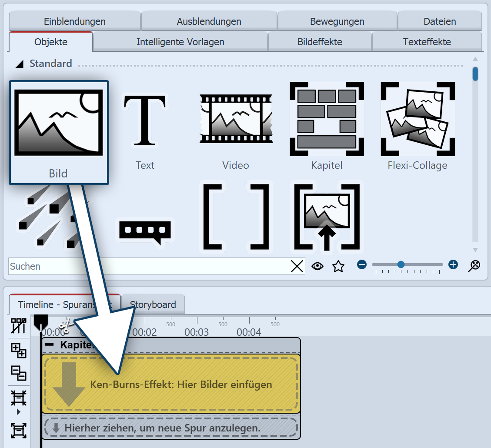Click into the Suchen search field
The height and width of the screenshot is (448, 491).
pos(148,266)
